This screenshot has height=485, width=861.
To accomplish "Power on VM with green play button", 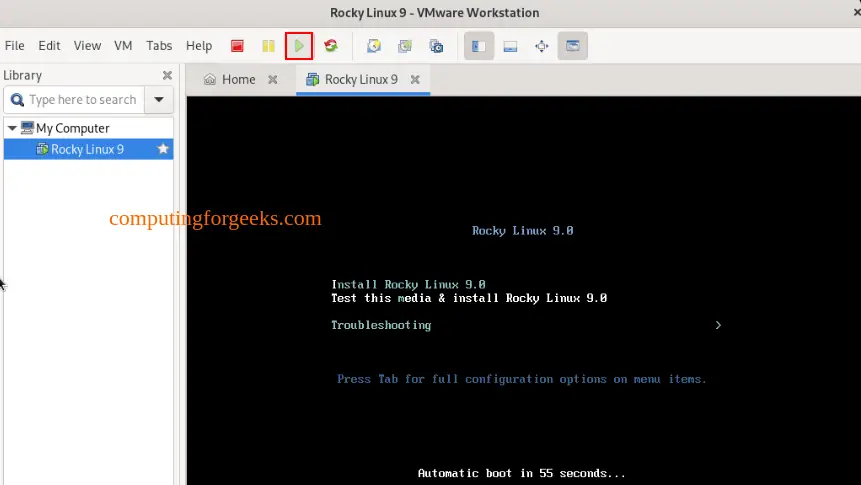I will tap(299, 46).
